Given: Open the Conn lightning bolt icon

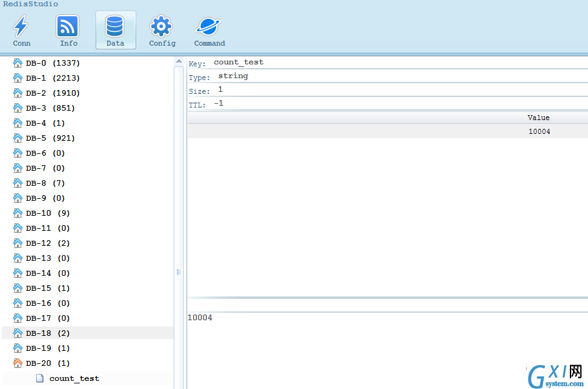Looking at the screenshot, I should [21, 26].
